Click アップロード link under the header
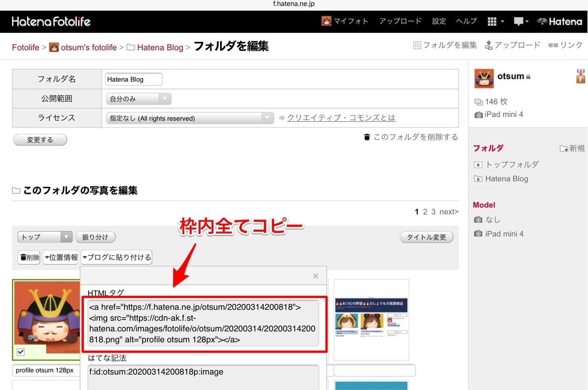Screen dimensions: 588x390 click(513, 45)
